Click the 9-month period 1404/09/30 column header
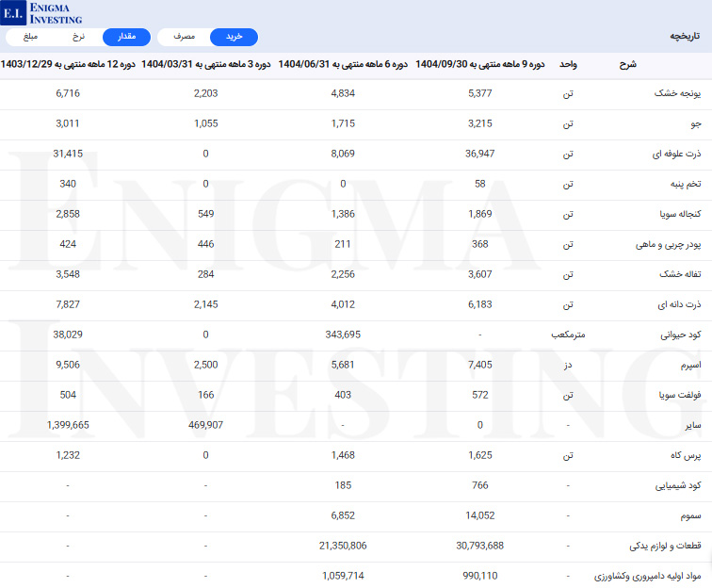 coord(479,64)
